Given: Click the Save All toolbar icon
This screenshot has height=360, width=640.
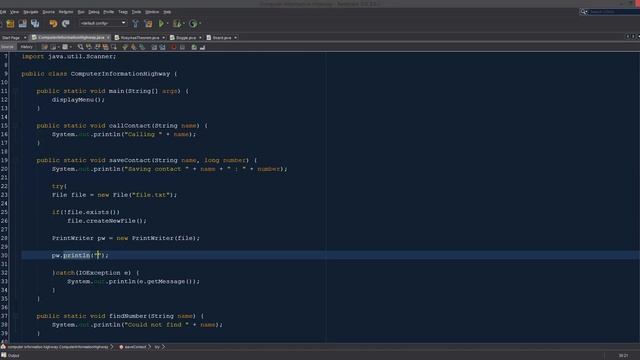Looking at the screenshot, I should click(x=35, y=24).
